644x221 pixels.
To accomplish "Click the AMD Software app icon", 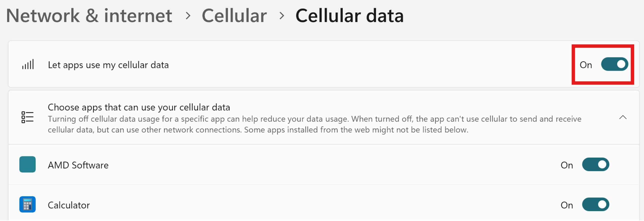I will pos(27,164).
